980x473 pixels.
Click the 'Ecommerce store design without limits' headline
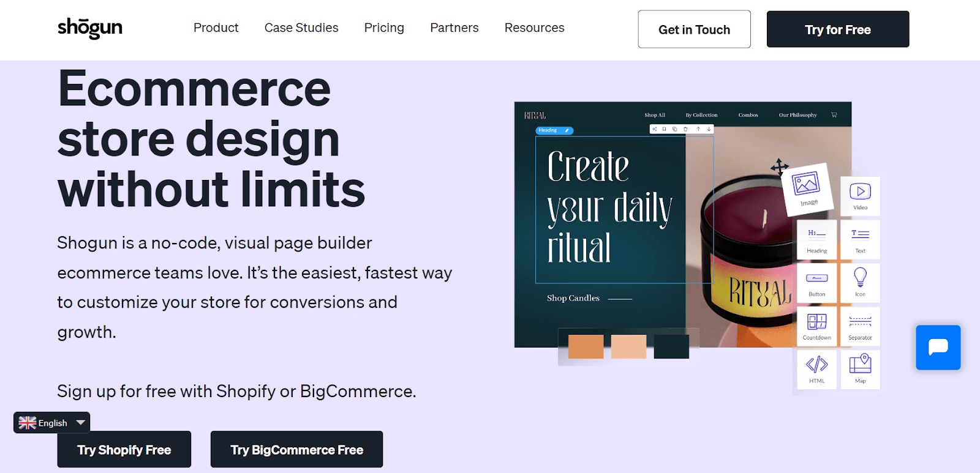coord(211,140)
